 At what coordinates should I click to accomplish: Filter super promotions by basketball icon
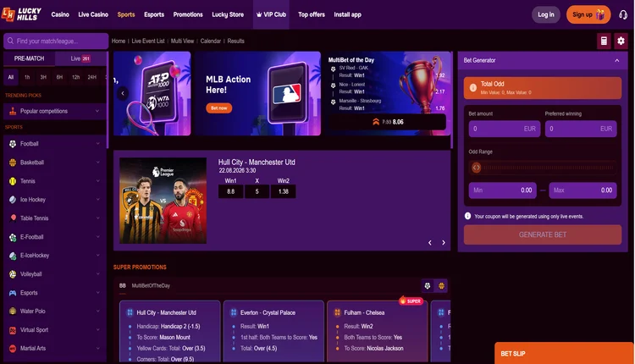[x=441, y=285]
